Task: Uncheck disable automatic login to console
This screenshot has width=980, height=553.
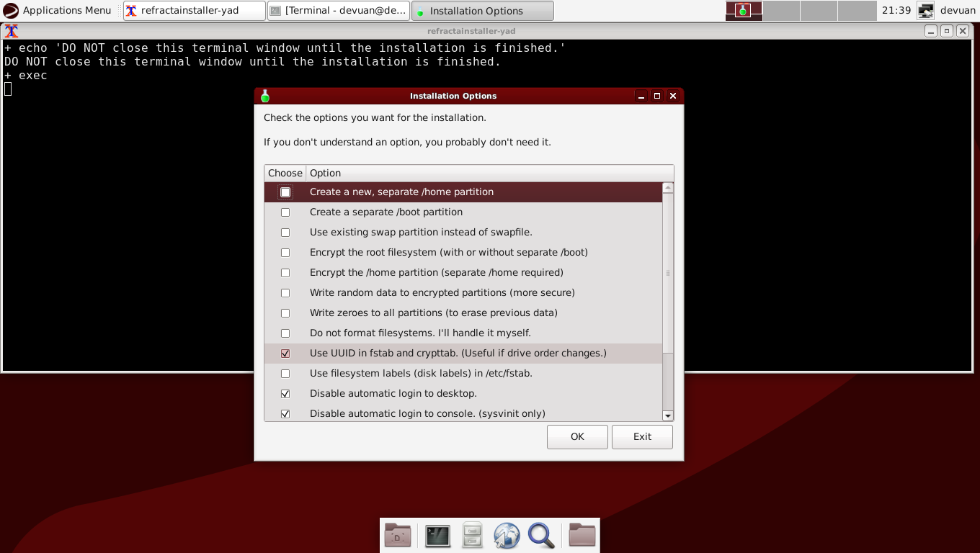Action: [285, 414]
